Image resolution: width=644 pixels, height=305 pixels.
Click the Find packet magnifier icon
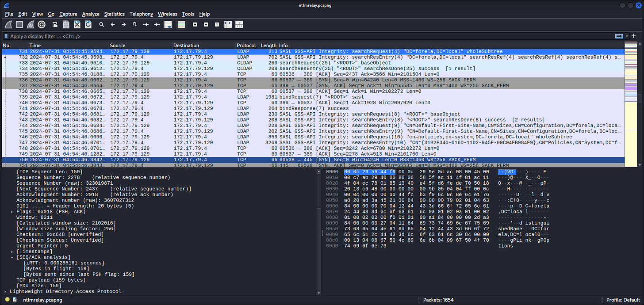[x=101, y=25]
